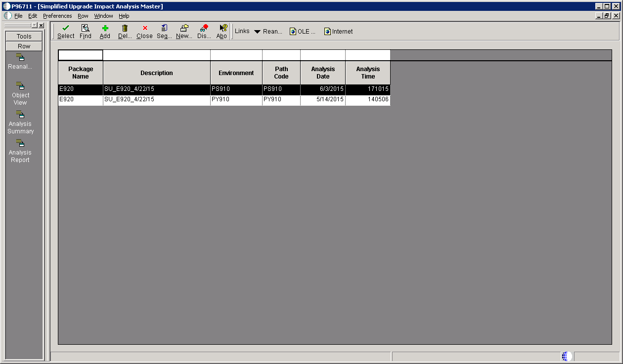
Task: Open the Preferences menu
Action: [x=57, y=16]
